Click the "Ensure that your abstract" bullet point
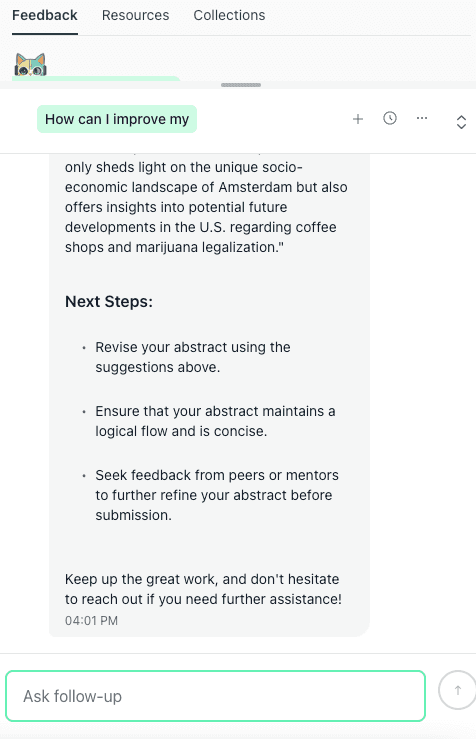The image size is (476, 739). [215, 421]
